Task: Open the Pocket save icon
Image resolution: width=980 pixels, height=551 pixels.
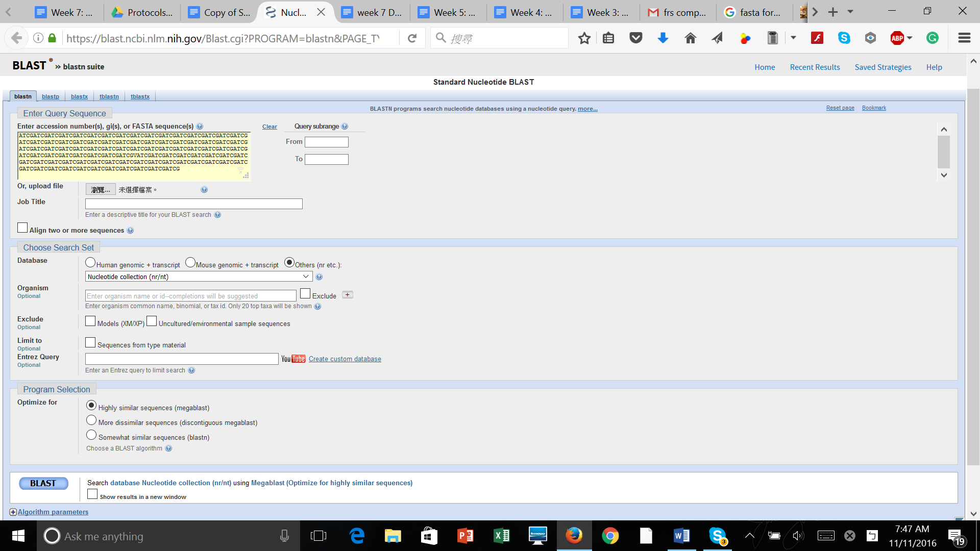Action: coord(635,38)
